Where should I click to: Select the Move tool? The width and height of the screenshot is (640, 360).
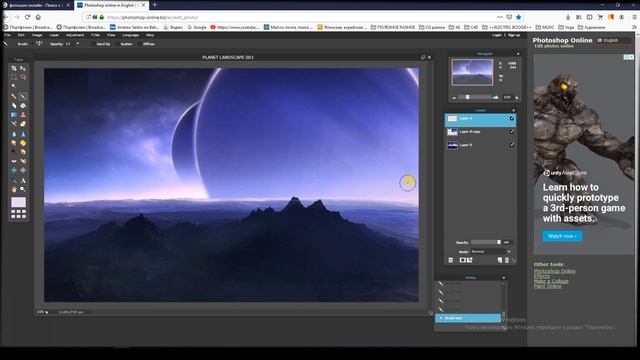coord(23,68)
